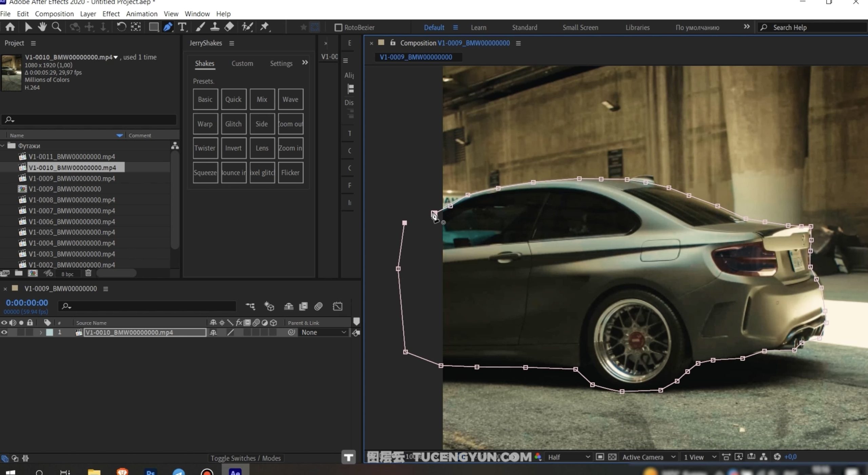Select the Horizontal Type tool
This screenshot has width=868, height=475.
[x=182, y=27]
